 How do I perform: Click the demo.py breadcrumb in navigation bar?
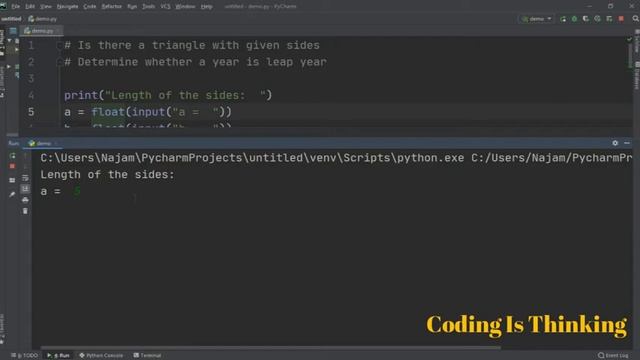[42, 19]
